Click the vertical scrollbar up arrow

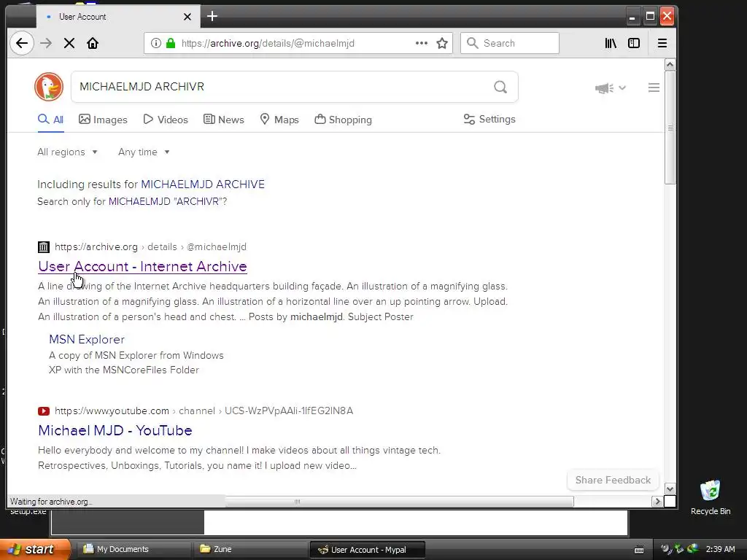pos(670,65)
